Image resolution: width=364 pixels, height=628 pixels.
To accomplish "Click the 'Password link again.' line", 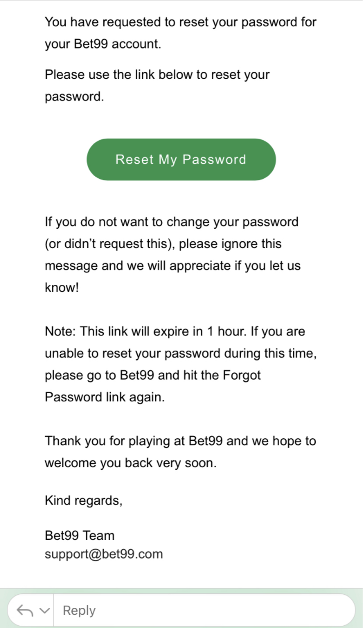I will pyautogui.click(x=105, y=397).
